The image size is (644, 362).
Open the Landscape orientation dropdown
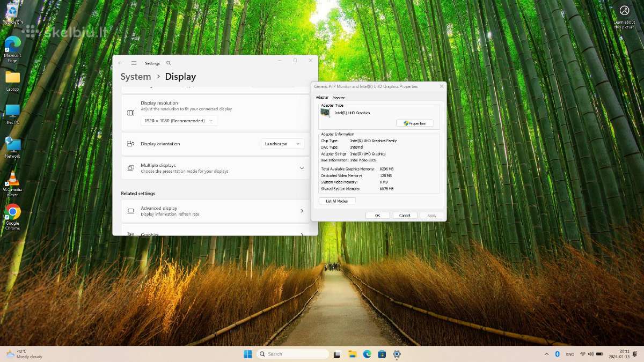283,144
